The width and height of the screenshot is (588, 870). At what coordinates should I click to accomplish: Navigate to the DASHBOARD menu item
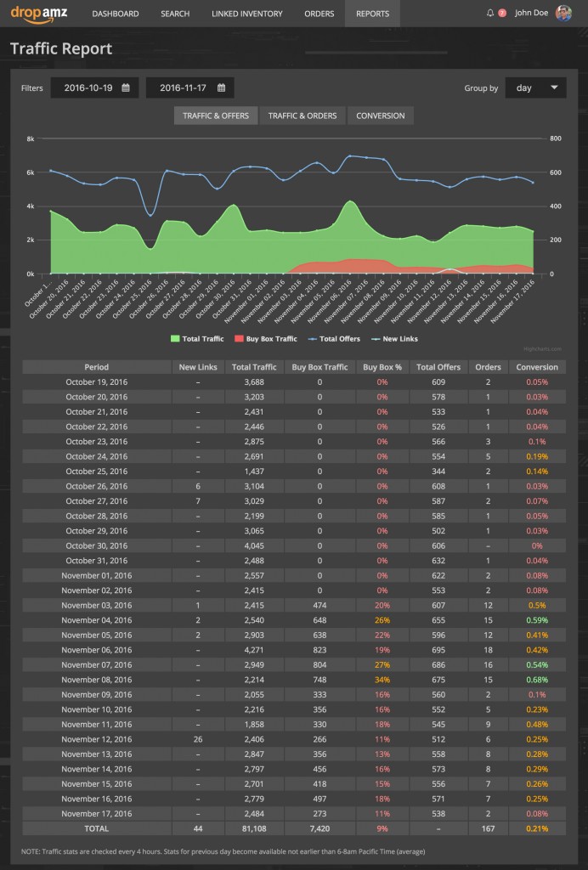tap(116, 13)
